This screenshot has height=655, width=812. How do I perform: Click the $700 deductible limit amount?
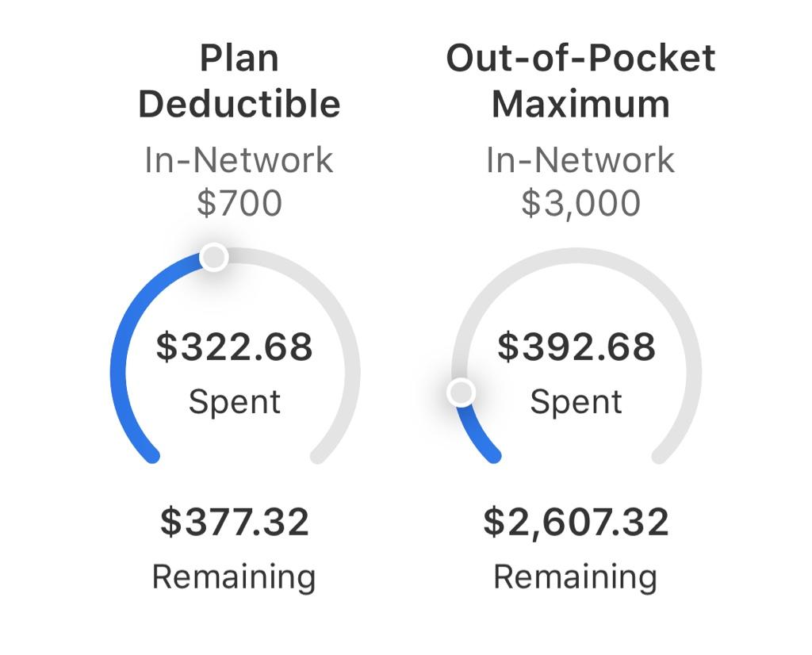pos(239,203)
